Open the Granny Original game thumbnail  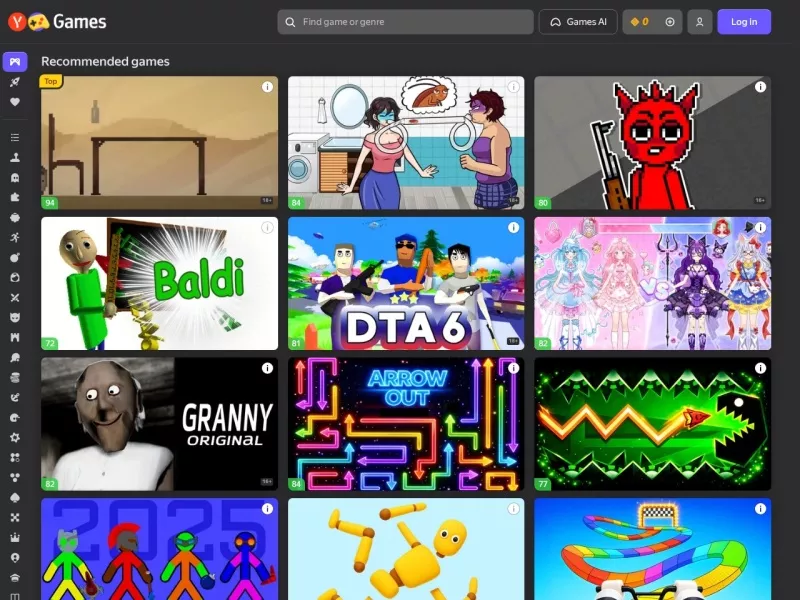pyautogui.click(x=160, y=424)
